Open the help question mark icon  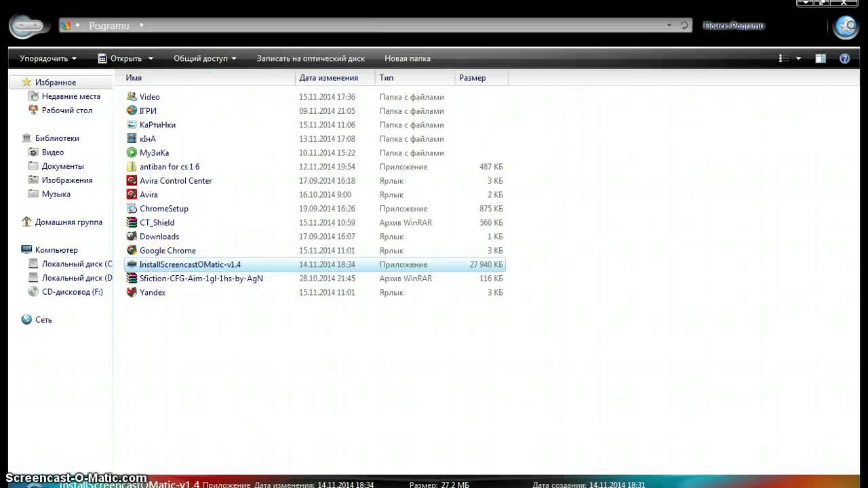coord(845,59)
